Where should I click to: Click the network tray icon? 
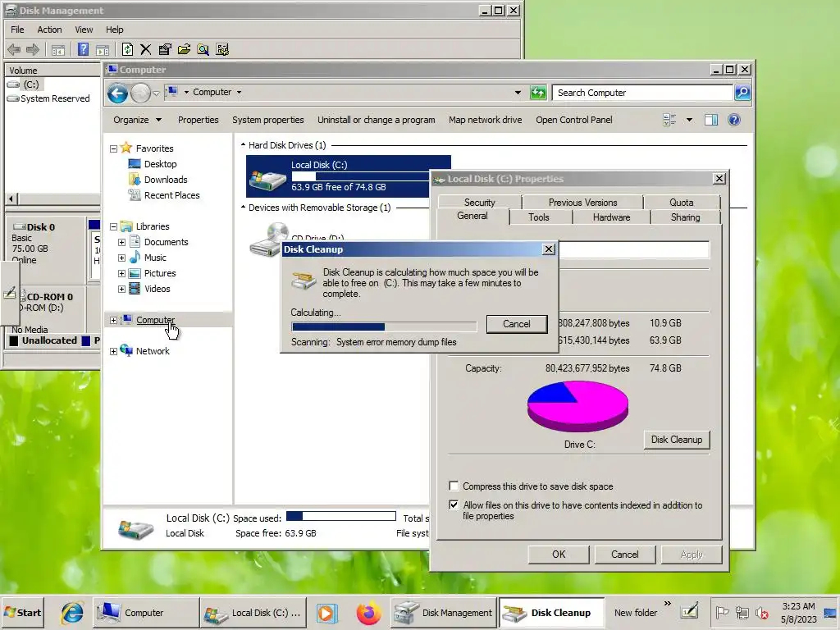pyautogui.click(x=742, y=612)
